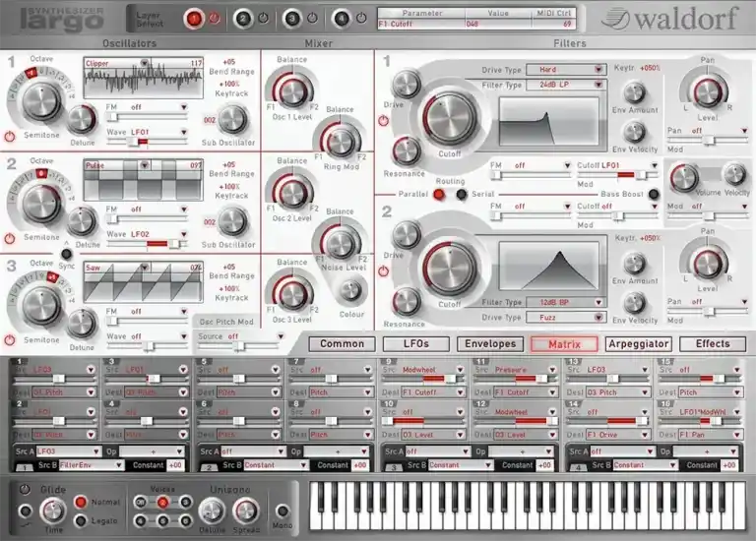The width and height of the screenshot is (756, 541).
Task: Switch to the LFOs tab
Action: click(x=416, y=344)
